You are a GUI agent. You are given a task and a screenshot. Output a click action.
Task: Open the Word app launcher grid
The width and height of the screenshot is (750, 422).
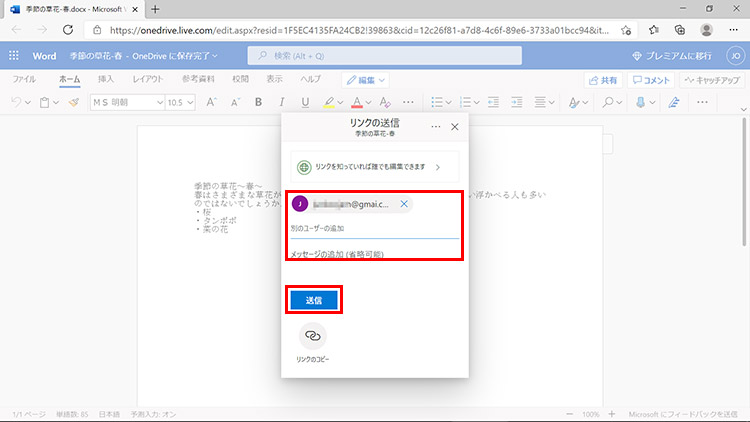click(16, 56)
